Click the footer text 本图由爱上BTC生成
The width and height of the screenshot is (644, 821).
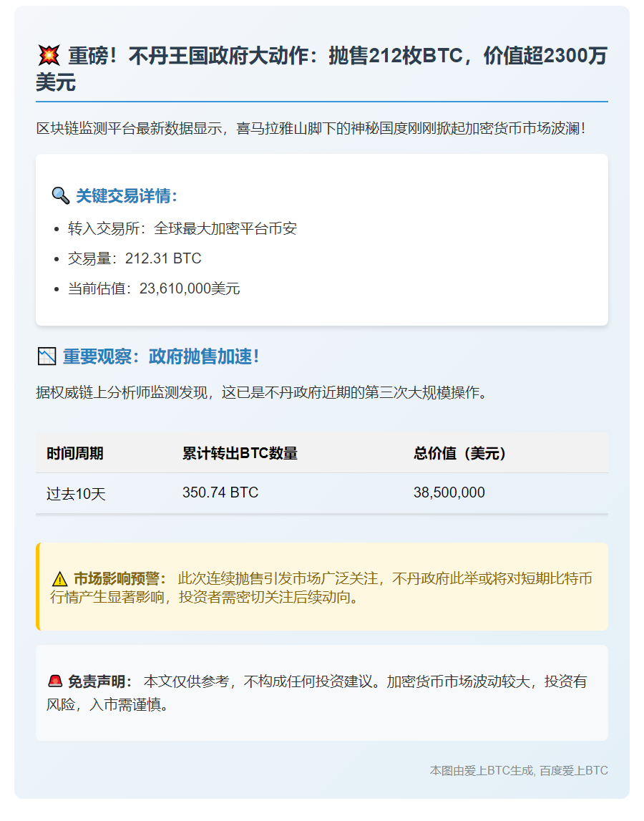pyautogui.click(x=482, y=771)
